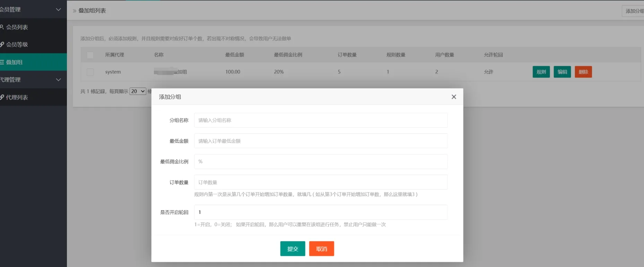Collapse the 会员管理 menu chevron
644x267 pixels.
[58, 9]
